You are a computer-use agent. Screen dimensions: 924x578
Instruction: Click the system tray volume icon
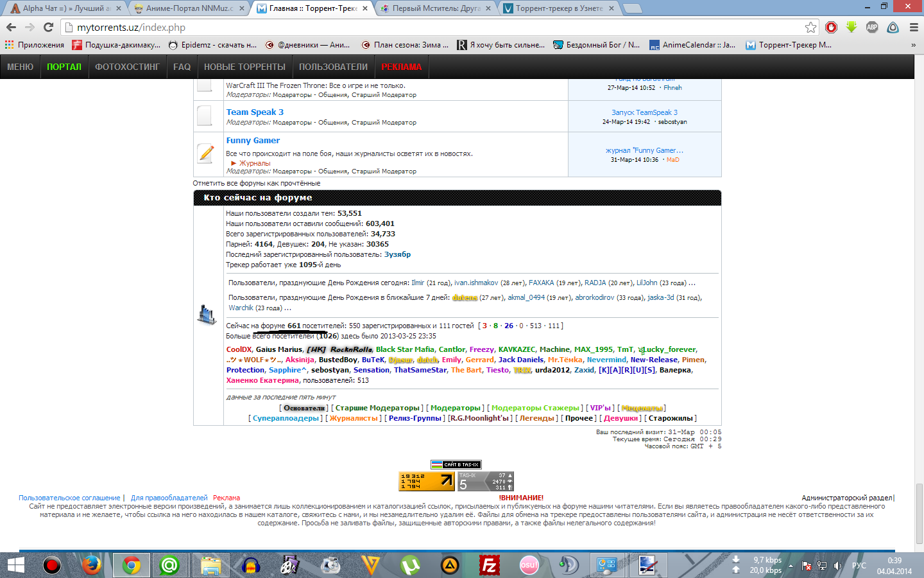coord(837,566)
